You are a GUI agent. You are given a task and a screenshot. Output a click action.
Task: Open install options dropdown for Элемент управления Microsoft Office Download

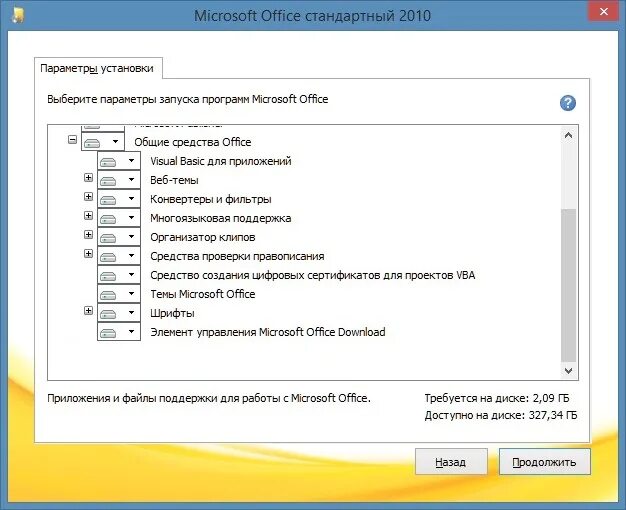[x=119, y=332]
